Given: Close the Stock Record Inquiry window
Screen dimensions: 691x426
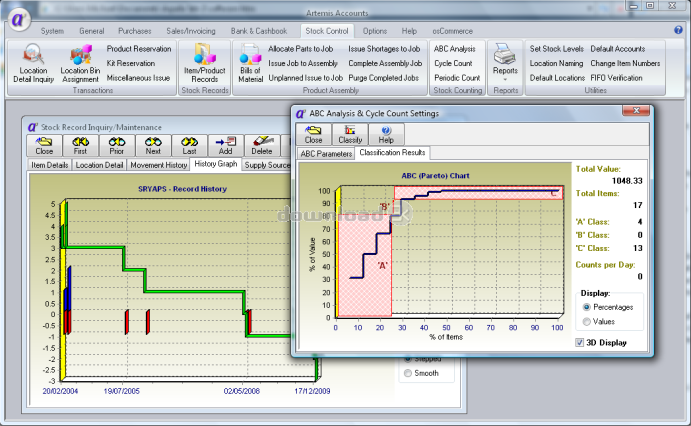Looking at the screenshot, I should 44,146.
